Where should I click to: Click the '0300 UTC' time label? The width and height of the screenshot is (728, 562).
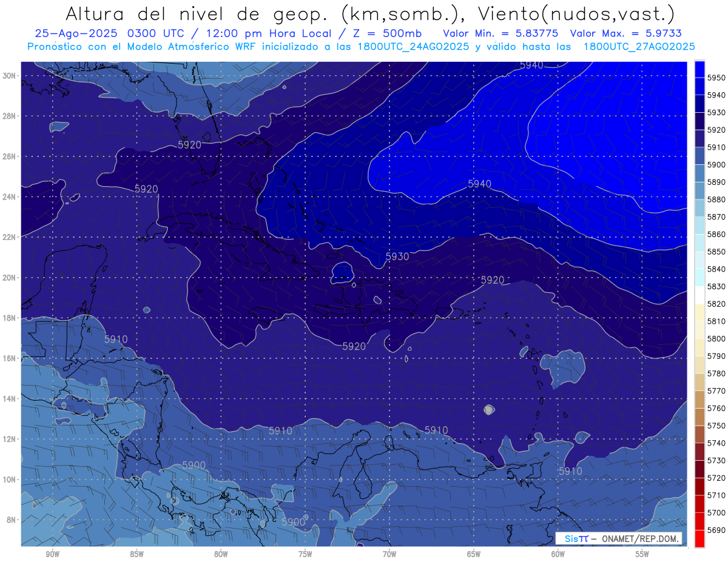[x=156, y=33]
